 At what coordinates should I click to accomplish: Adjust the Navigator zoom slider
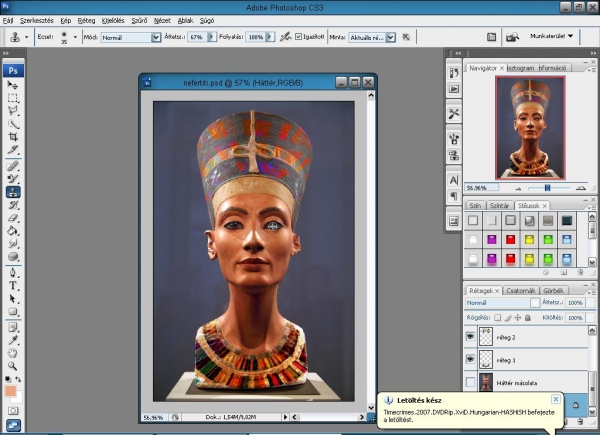point(547,188)
